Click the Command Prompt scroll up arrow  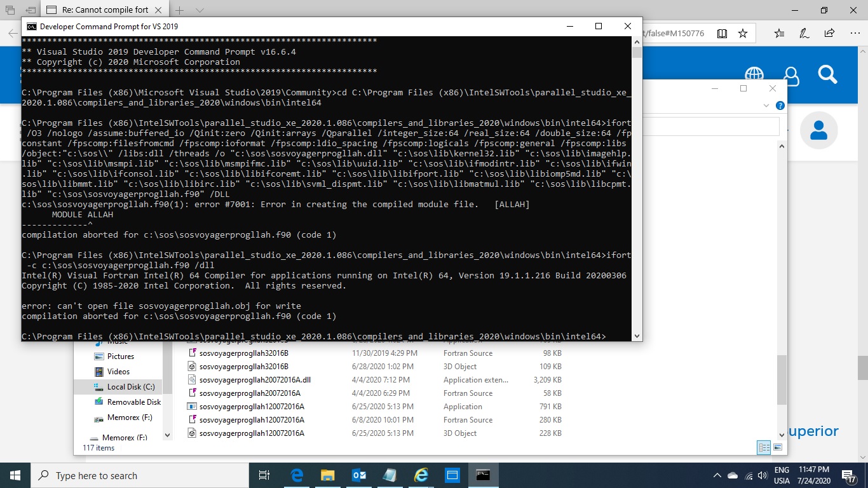coord(637,41)
